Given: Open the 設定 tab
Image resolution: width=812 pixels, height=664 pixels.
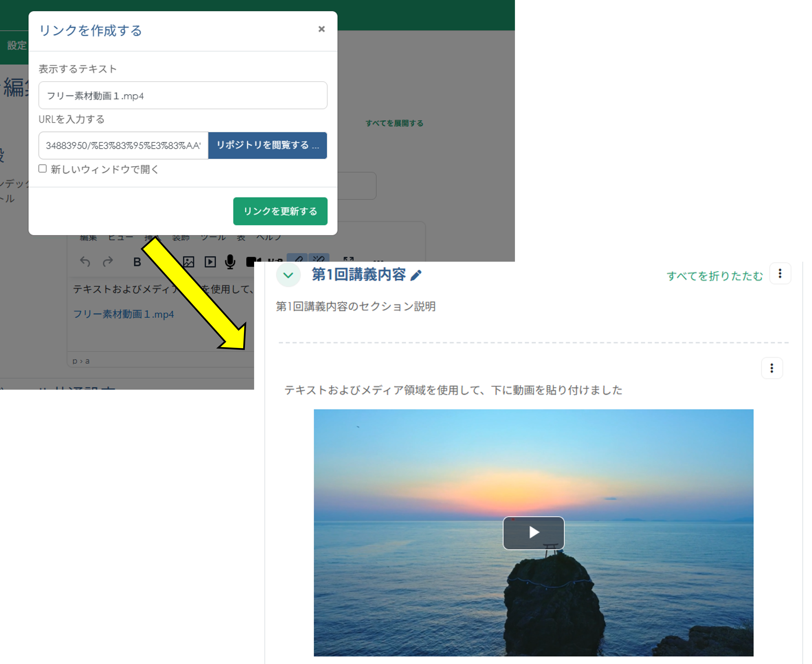Looking at the screenshot, I should (17, 46).
